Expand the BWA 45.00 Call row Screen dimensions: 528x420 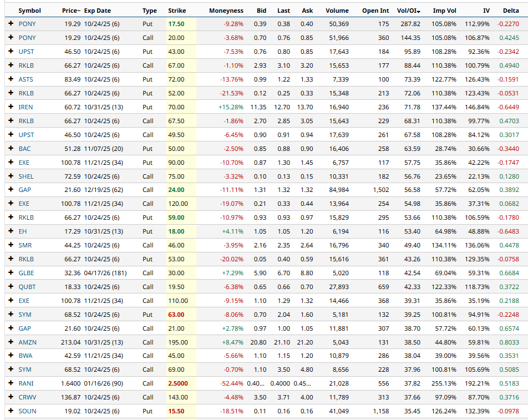click(x=11, y=355)
